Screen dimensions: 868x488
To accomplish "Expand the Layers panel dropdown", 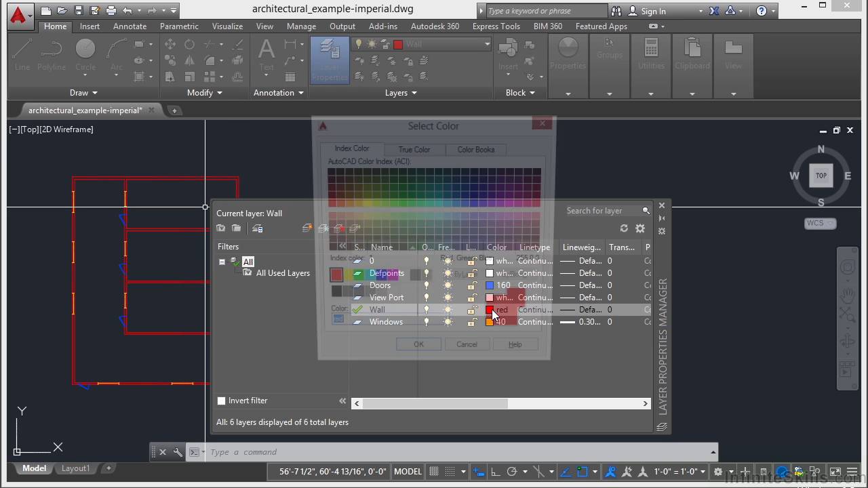I will 401,93.
